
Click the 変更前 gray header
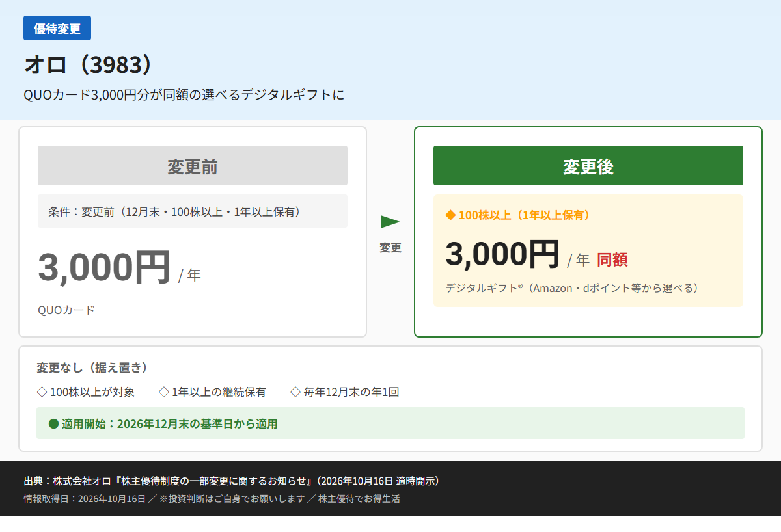193,166
